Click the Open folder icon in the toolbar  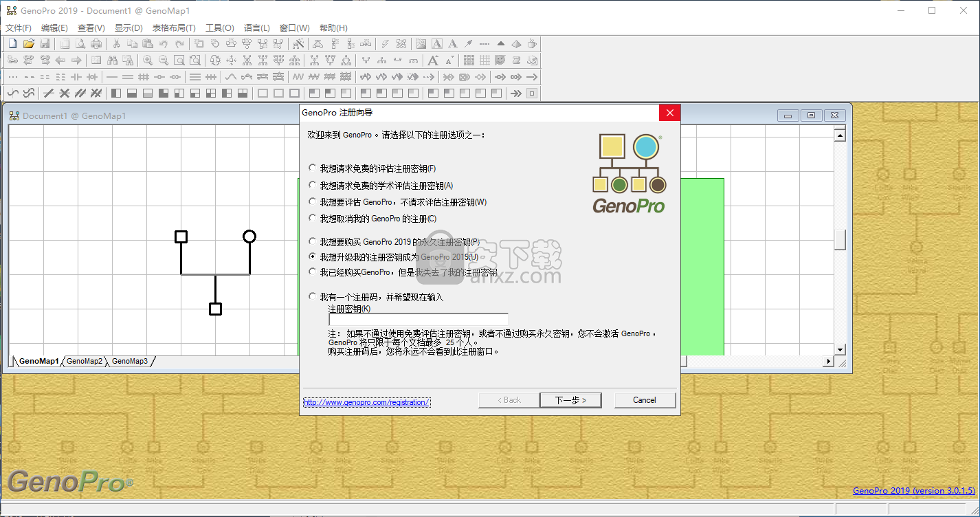pos(29,43)
